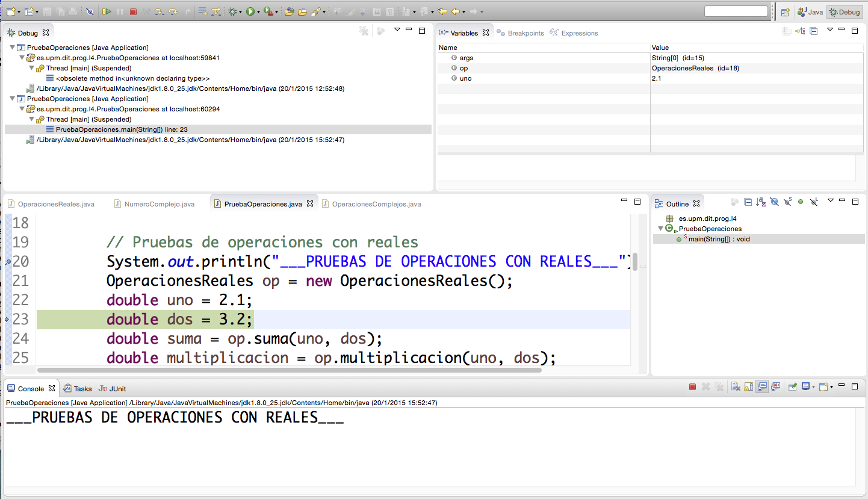Collapse the localhost:59841 debug target

pos(22,58)
